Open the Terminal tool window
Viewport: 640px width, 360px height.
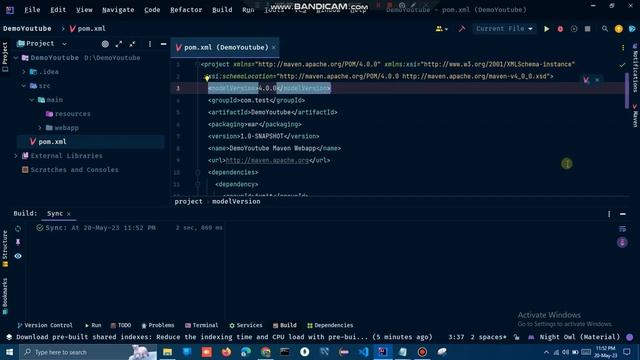(x=202, y=325)
